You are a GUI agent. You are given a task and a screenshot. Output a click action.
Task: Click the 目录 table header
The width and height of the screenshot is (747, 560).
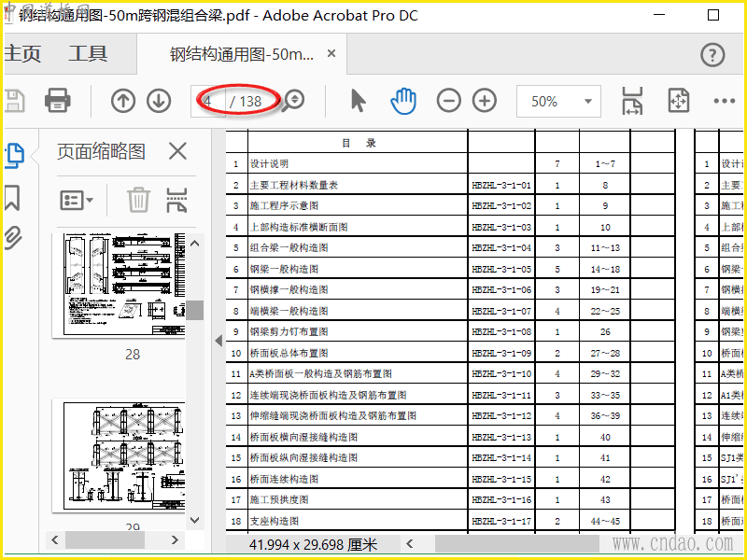[x=359, y=143]
